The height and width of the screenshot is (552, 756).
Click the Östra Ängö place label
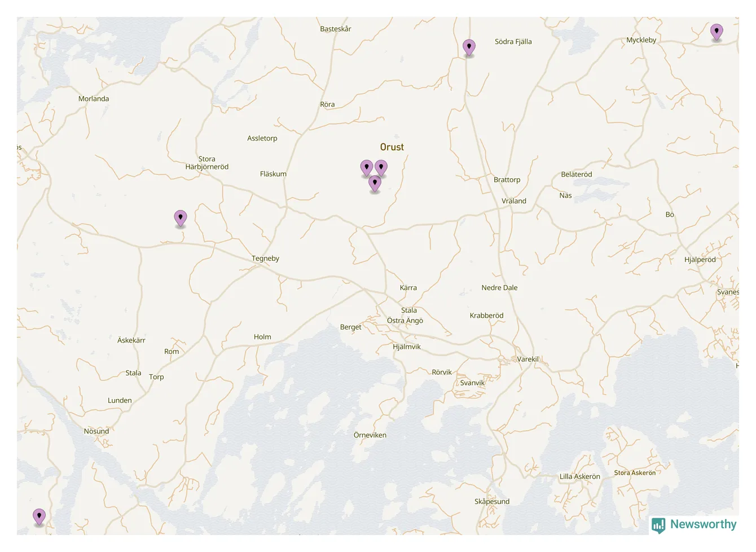(405, 321)
